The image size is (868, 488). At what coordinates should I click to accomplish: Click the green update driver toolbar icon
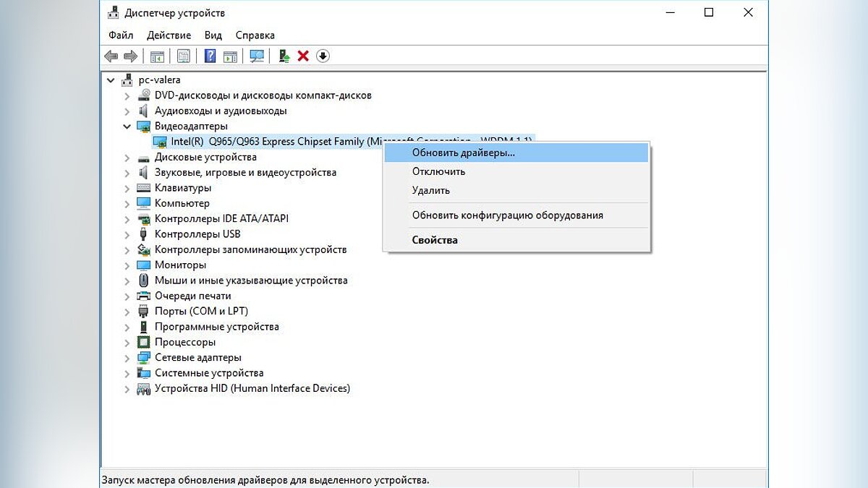(284, 56)
